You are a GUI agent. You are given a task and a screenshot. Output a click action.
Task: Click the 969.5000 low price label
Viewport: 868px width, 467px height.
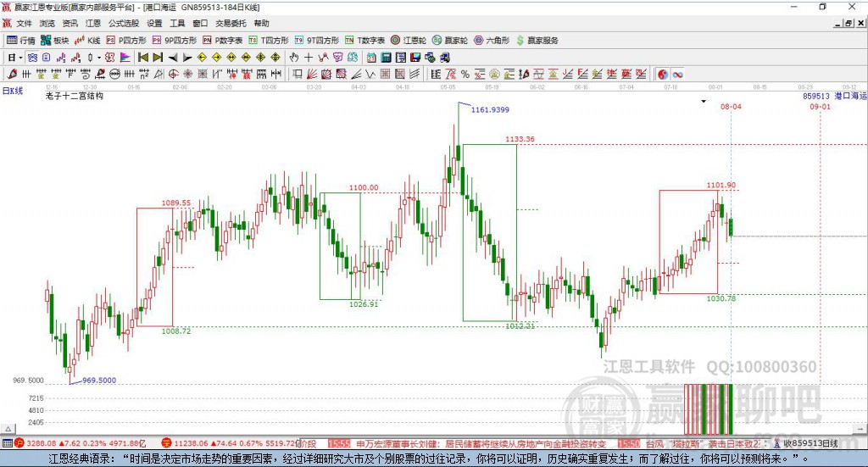(x=99, y=381)
